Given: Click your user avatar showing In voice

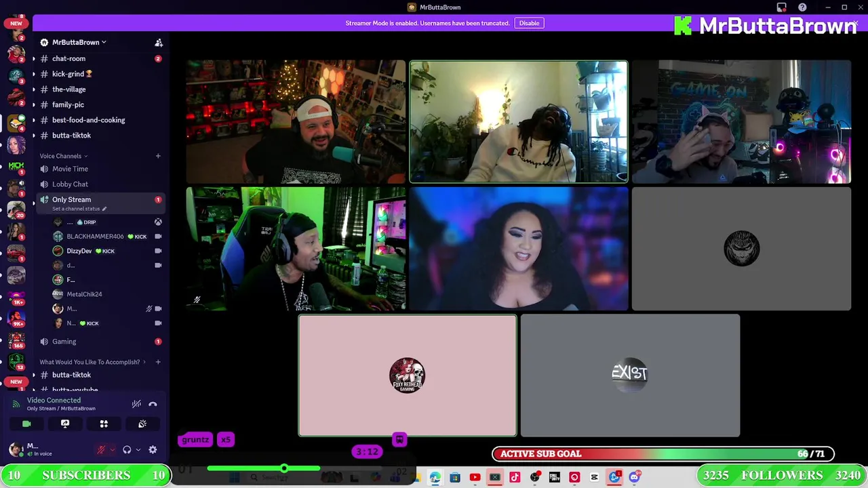Looking at the screenshot, I should [16, 449].
